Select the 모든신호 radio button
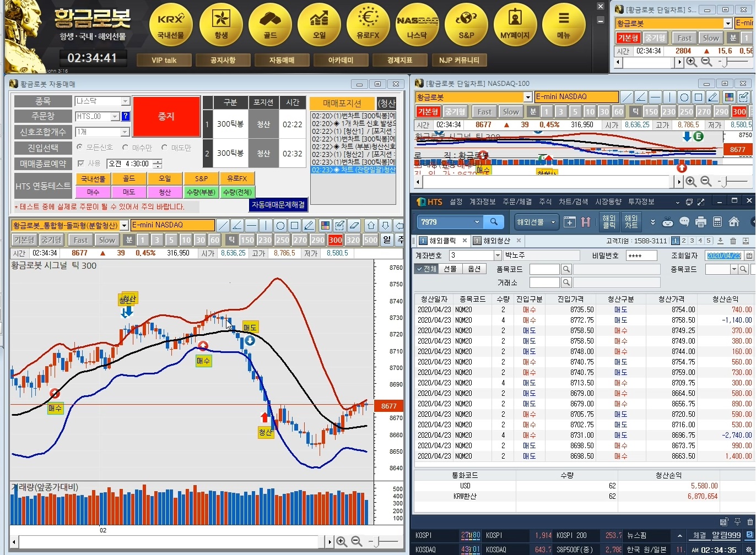Image resolution: width=756 pixels, height=555 pixels. [80, 148]
